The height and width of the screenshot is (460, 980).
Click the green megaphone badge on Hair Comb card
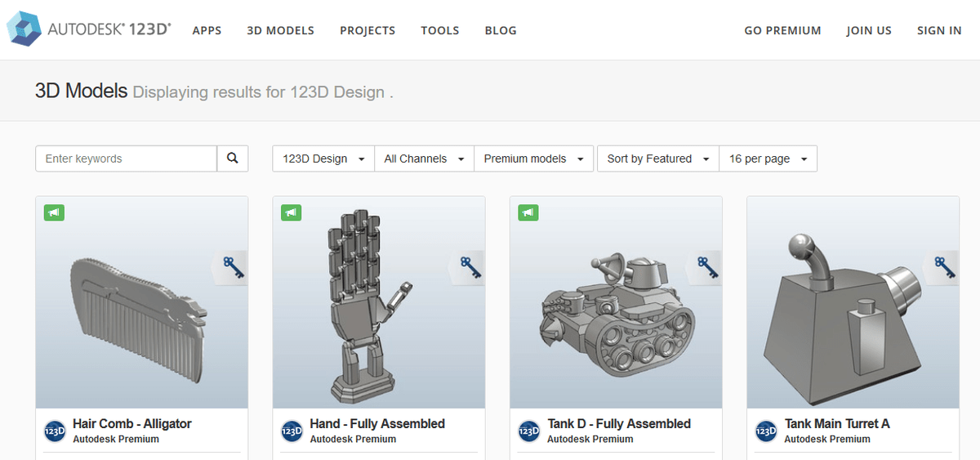[54, 212]
